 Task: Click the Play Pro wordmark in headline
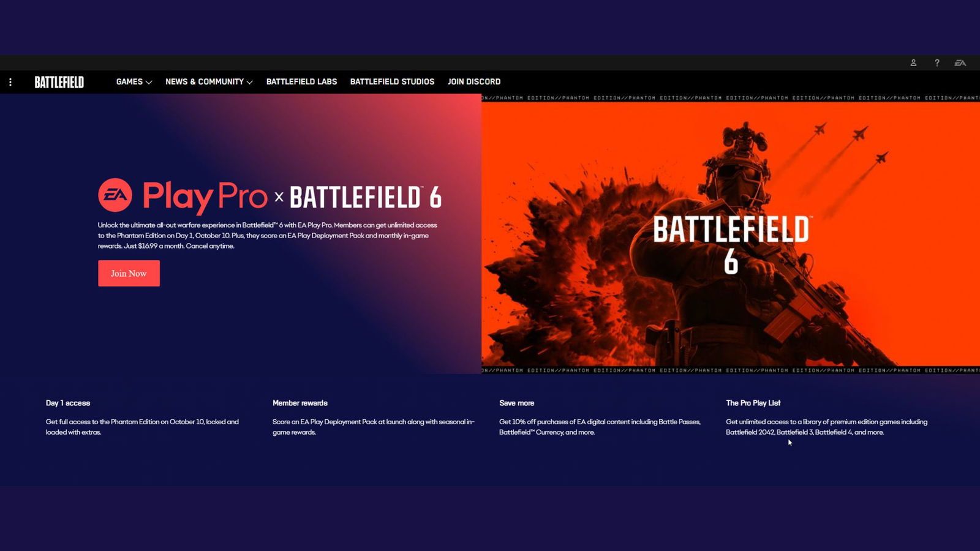tap(205, 197)
